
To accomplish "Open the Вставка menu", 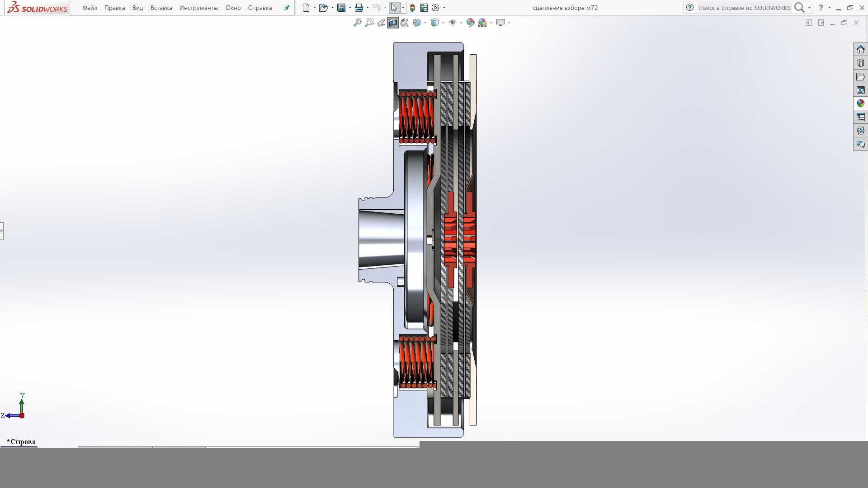I will 161,8.
